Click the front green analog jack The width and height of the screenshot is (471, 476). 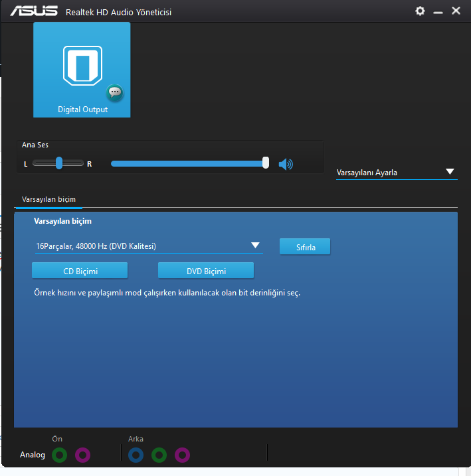point(60,455)
